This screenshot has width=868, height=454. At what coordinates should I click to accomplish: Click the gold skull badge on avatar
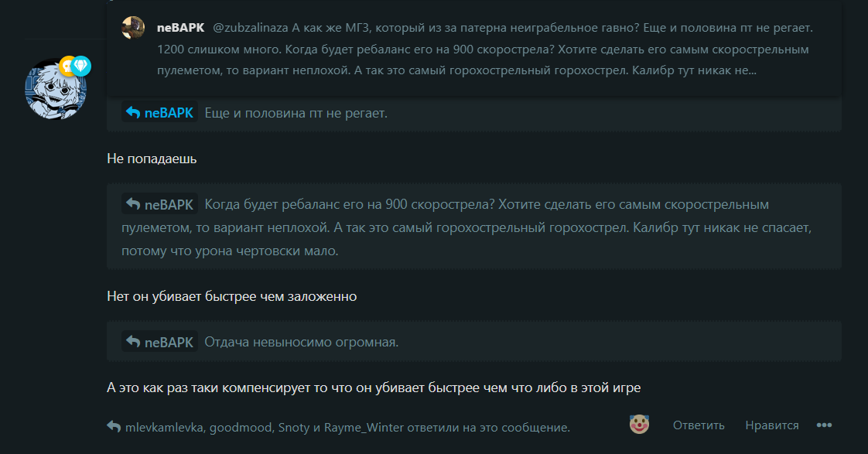[x=67, y=67]
